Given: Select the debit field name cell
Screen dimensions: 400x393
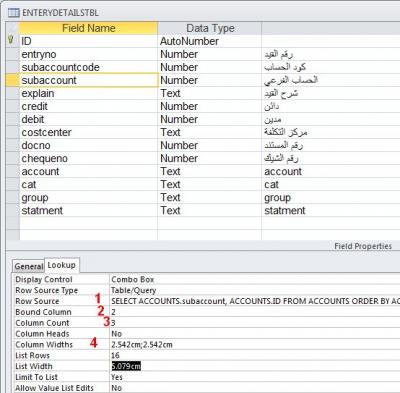Looking at the screenshot, I should [88, 119].
